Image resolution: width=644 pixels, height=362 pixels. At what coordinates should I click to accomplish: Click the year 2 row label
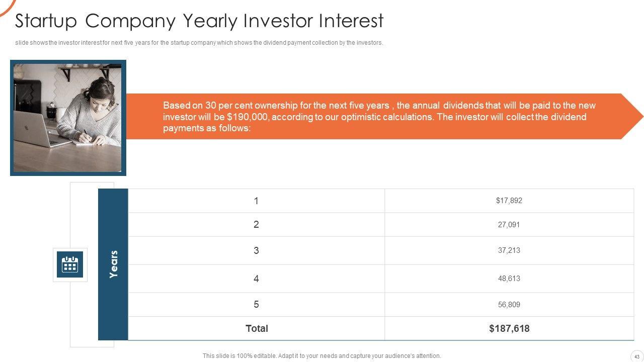pos(256,225)
